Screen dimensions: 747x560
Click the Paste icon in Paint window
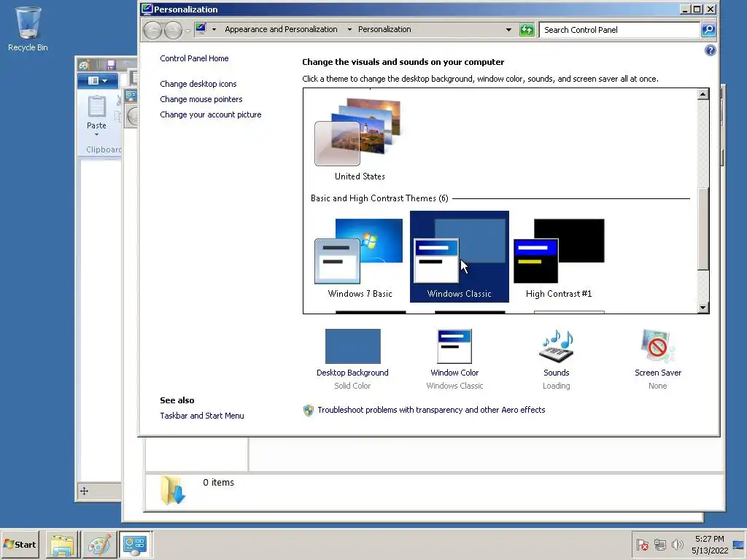pos(97,107)
